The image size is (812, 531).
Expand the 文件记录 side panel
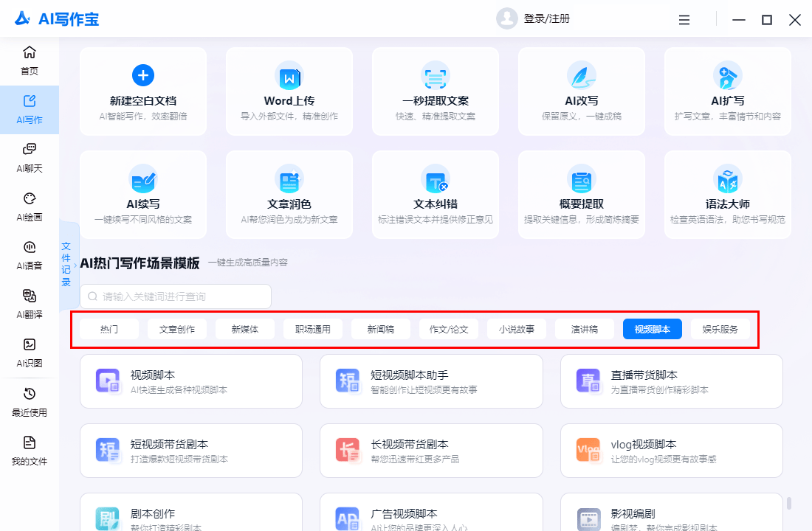tap(66, 264)
